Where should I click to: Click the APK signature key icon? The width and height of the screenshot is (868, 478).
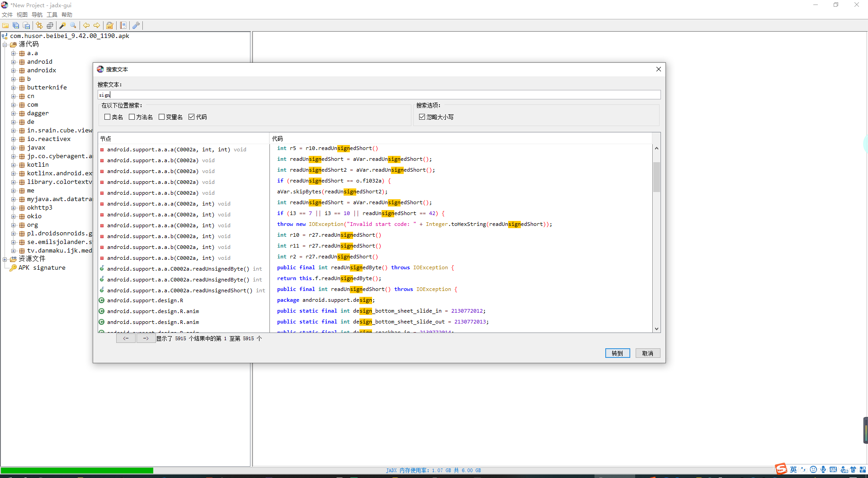tap(13, 267)
